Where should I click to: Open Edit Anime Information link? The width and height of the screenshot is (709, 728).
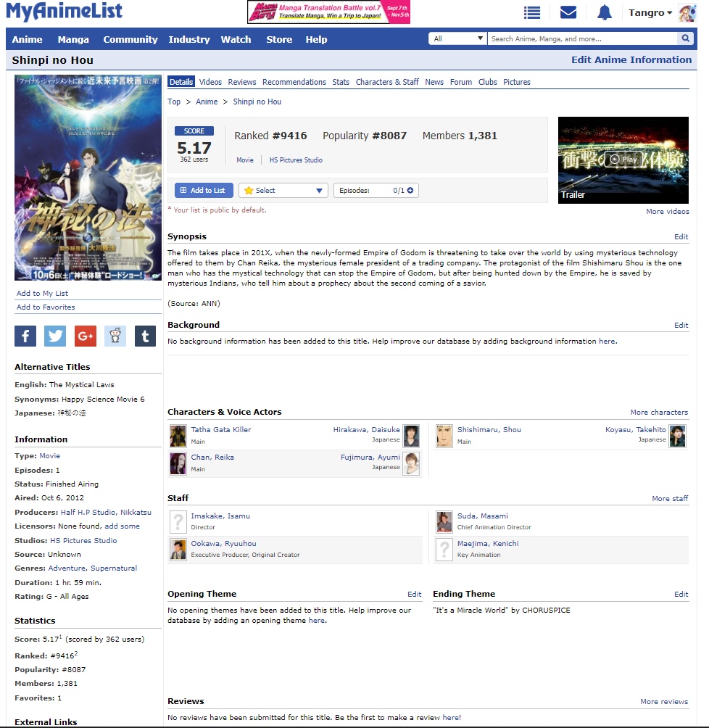(x=631, y=59)
